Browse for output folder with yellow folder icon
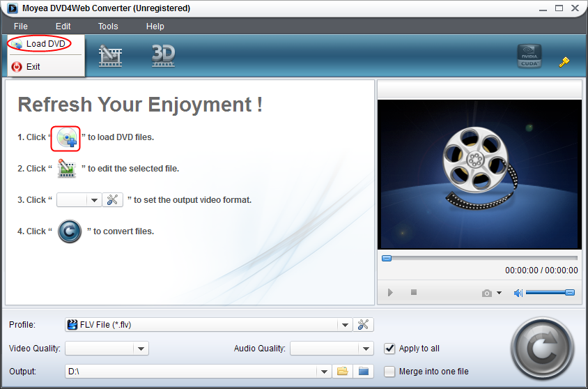 point(342,372)
